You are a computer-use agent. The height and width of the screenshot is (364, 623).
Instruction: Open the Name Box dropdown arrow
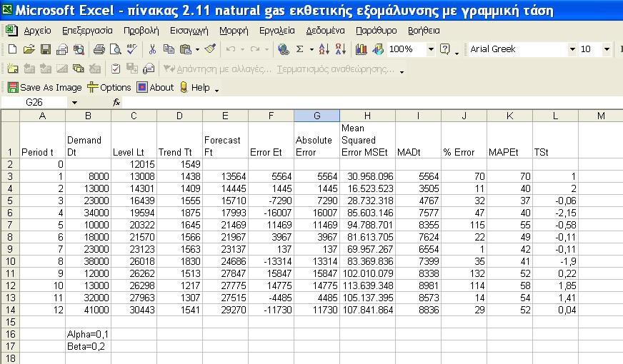coord(74,102)
